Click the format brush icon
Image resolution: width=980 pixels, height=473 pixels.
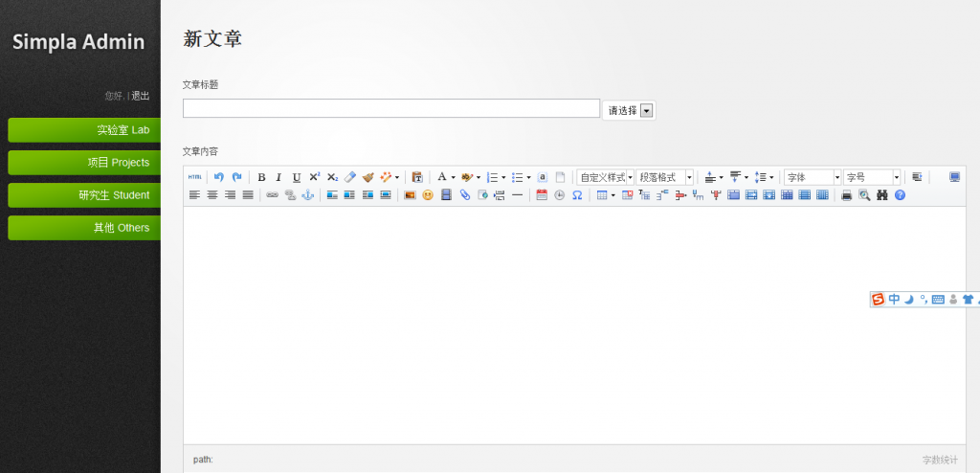point(367,178)
